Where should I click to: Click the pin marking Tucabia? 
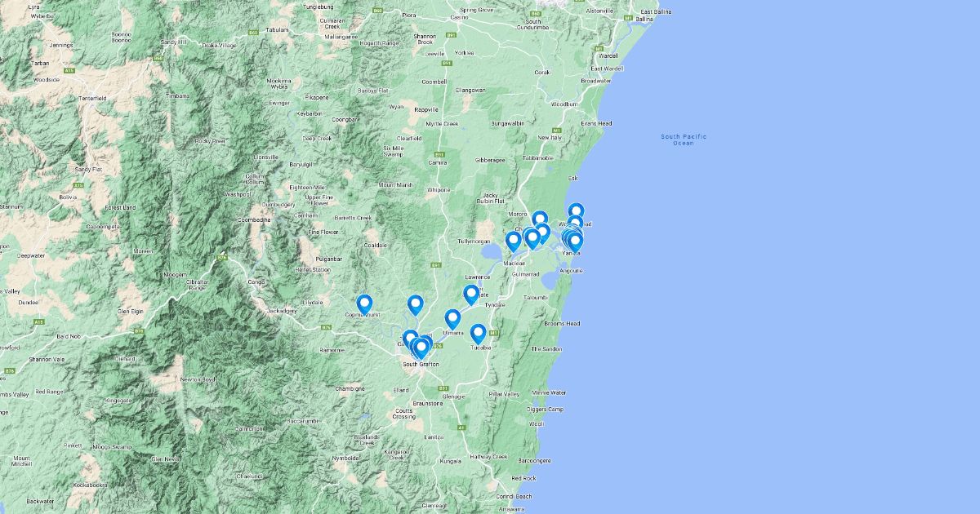click(478, 334)
